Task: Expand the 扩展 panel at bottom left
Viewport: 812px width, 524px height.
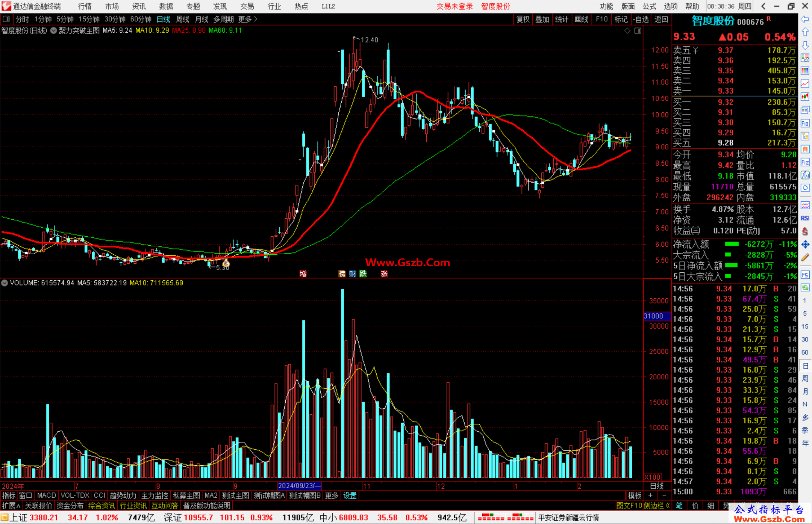Action: [12, 506]
